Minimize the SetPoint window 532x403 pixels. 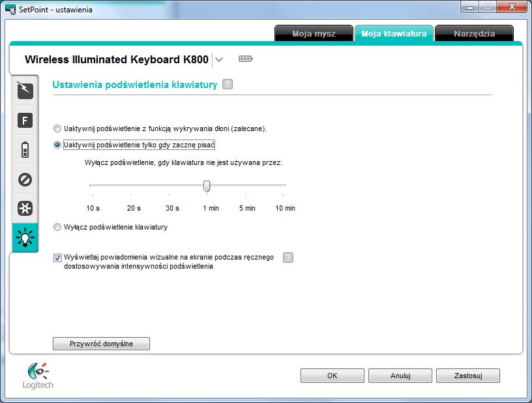(470, 7)
